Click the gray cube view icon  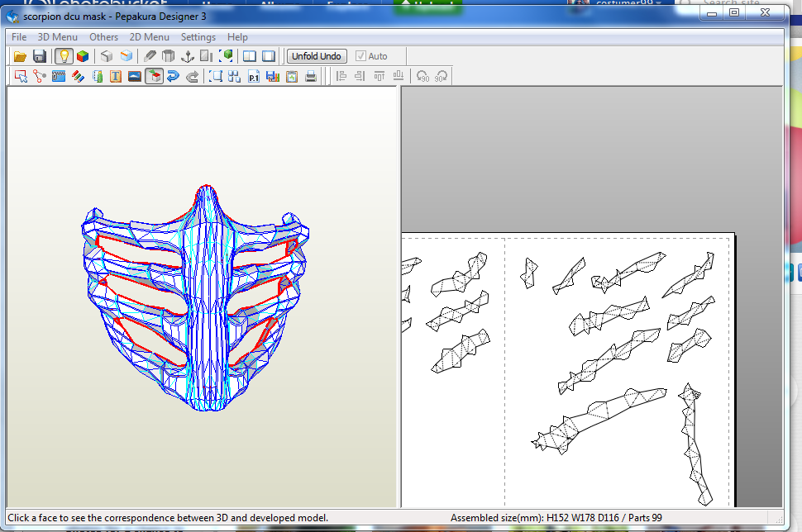(107, 56)
